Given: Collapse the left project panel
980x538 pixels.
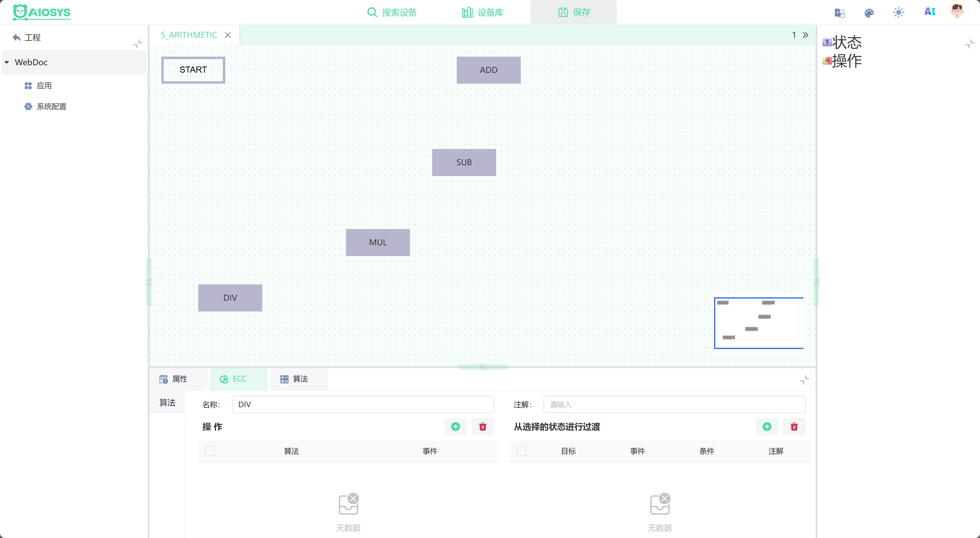Looking at the screenshot, I should pyautogui.click(x=138, y=43).
